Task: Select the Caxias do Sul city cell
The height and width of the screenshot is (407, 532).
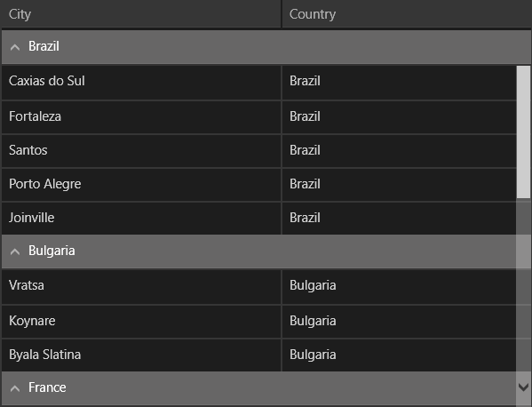Action: pos(141,83)
